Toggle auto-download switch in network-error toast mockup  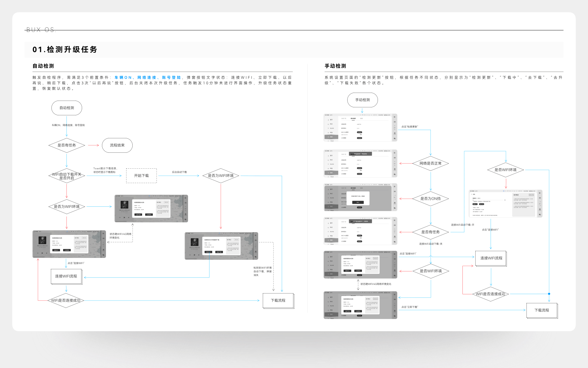click(360, 171)
